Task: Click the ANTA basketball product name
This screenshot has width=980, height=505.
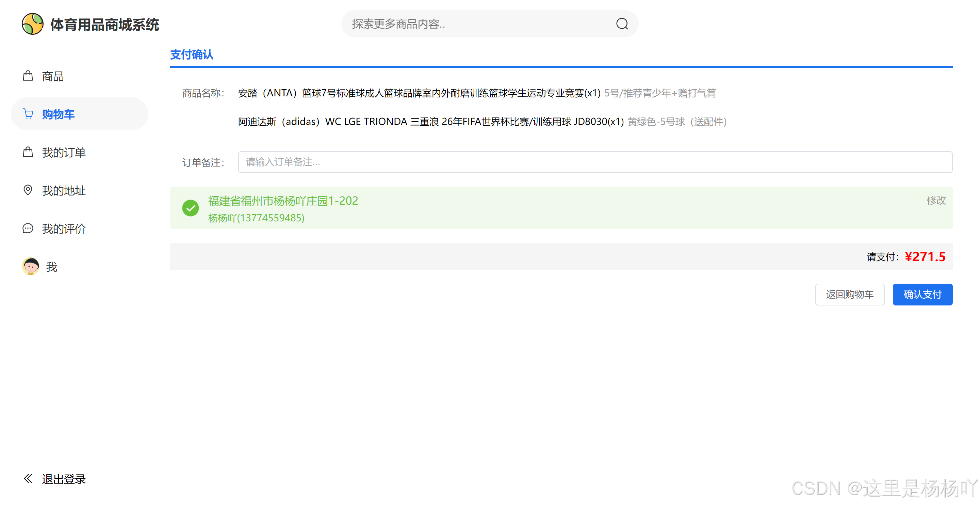Action: point(419,93)
